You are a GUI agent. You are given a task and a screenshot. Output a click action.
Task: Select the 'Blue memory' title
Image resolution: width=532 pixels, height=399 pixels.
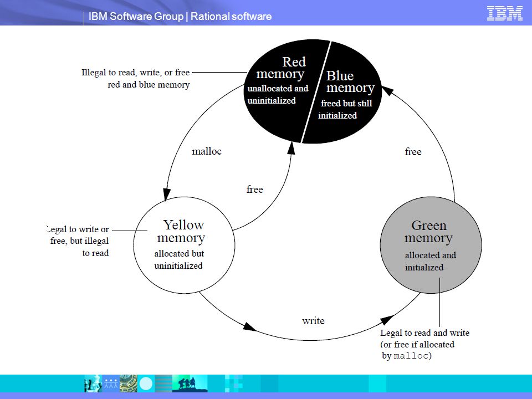(x=350, y=82)
